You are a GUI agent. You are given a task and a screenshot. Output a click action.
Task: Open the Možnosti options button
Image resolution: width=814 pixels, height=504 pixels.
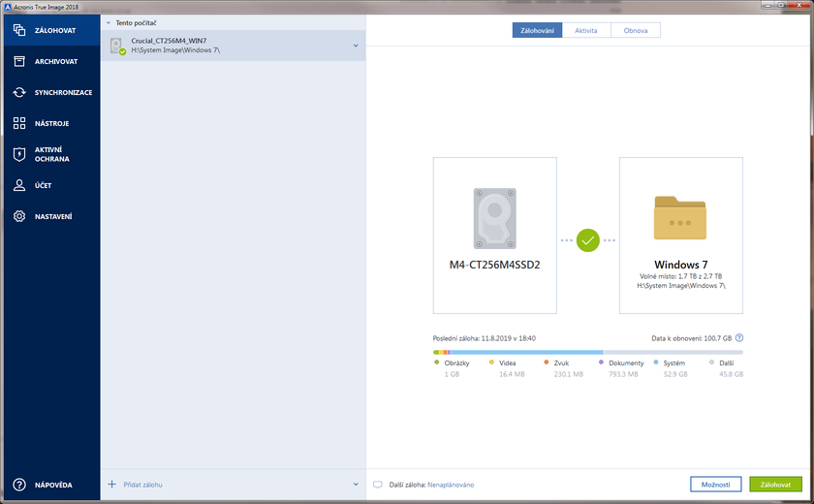pos(716,485)
